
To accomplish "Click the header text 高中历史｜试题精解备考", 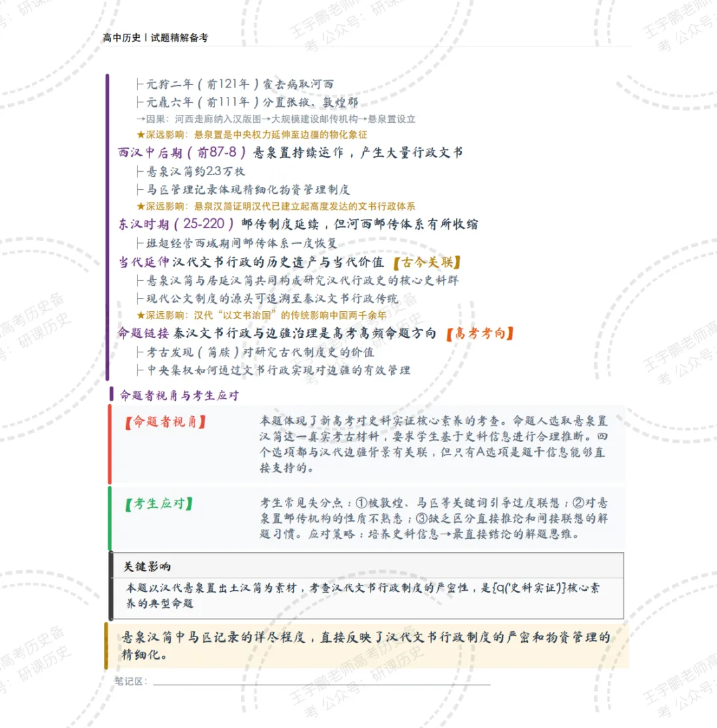I will tap(155, 38).
